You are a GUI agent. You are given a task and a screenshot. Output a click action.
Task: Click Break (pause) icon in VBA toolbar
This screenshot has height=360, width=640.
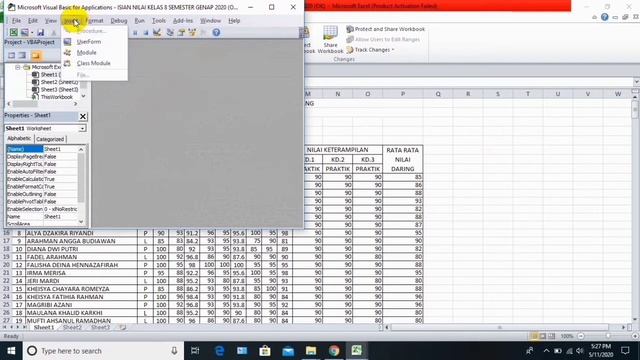[x=135, y=33]
